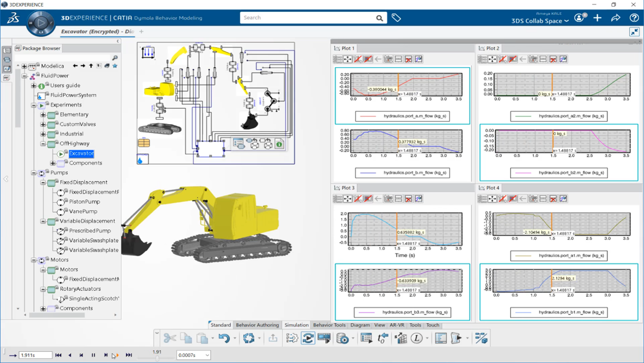Click the Share arrow icon in the top bar

[616, 18]
